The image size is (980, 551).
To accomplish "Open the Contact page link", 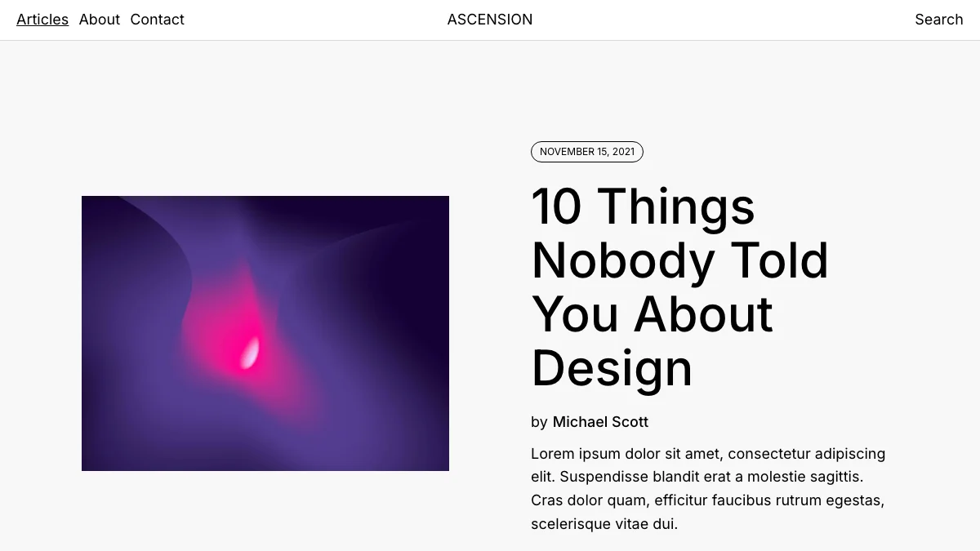I will (158, 20).
